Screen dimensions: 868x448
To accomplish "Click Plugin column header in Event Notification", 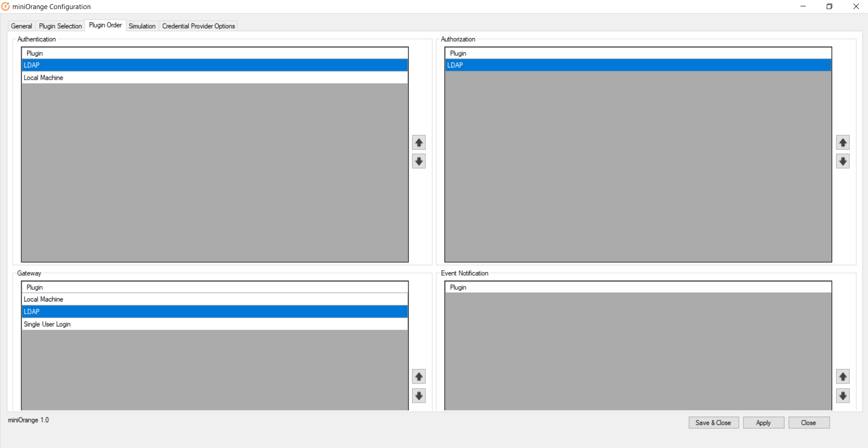I will click(638, 287).
